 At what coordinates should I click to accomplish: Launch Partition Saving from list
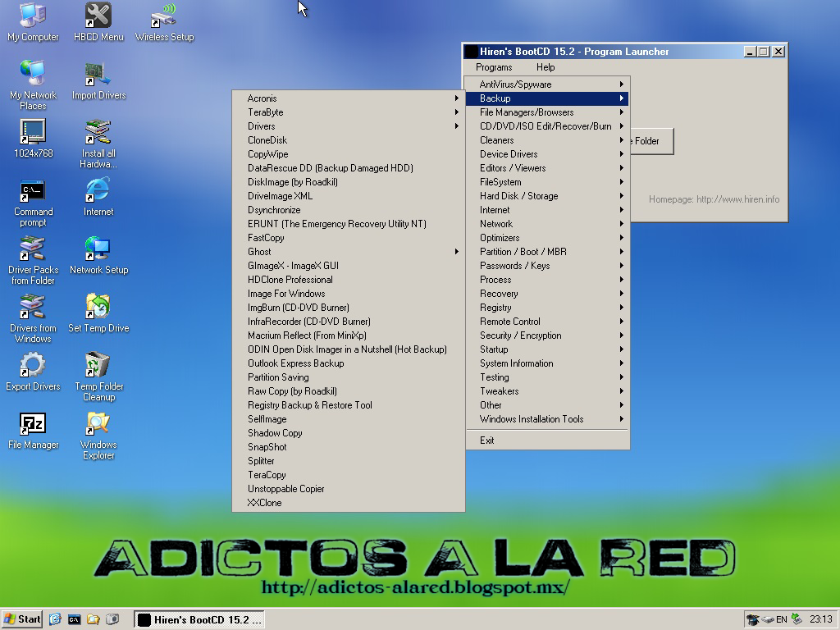[348, 377]
